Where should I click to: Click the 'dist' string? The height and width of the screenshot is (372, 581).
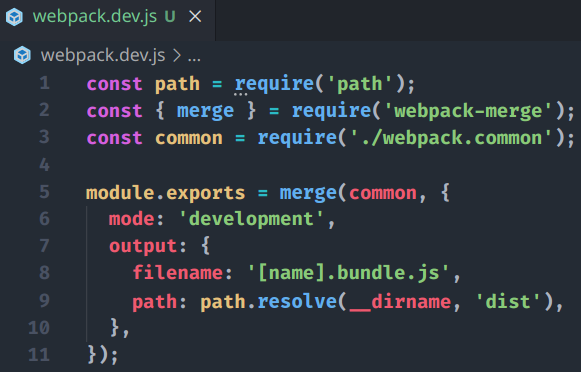click(508, 302)
